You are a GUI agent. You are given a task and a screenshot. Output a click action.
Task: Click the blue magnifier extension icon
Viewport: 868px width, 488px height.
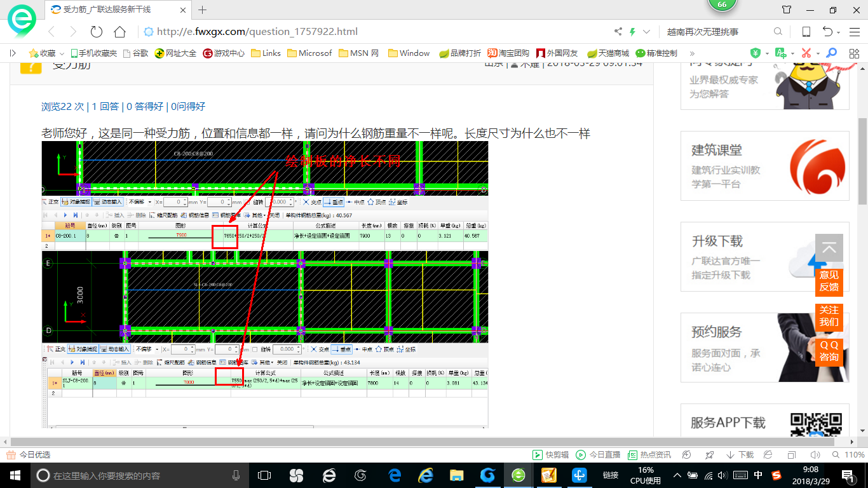tap(831, 53)
